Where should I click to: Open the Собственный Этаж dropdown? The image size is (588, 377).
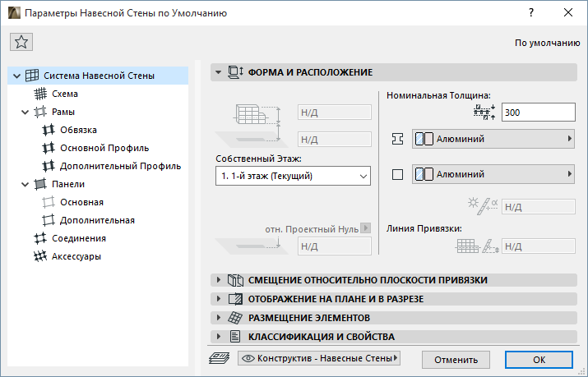(293, 176)
